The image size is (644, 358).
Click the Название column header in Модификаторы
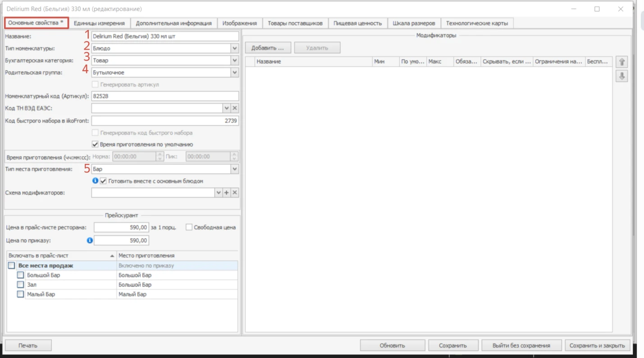(314, 62)
